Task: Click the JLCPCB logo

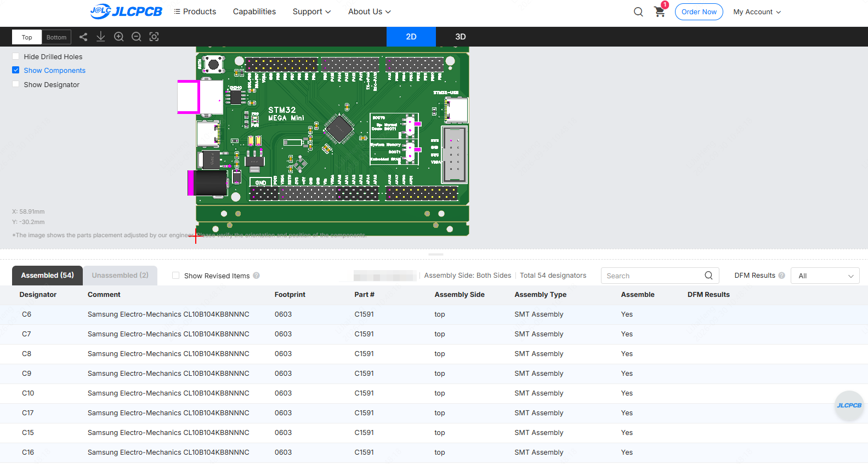Action: tap(126, 12)
